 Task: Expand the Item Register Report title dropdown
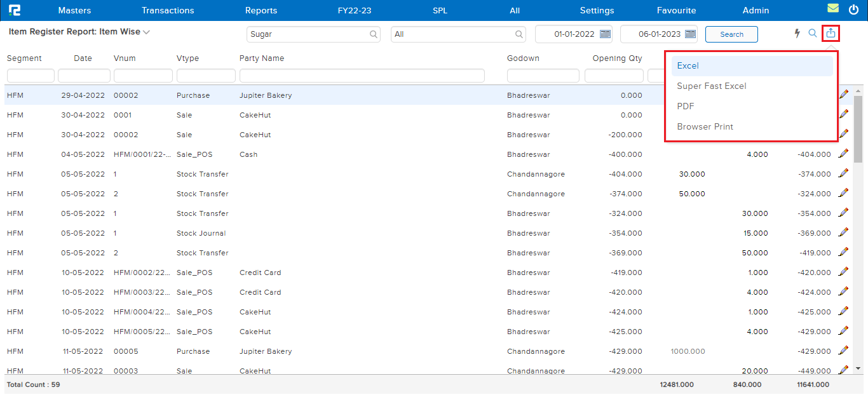tap(146, 32)
